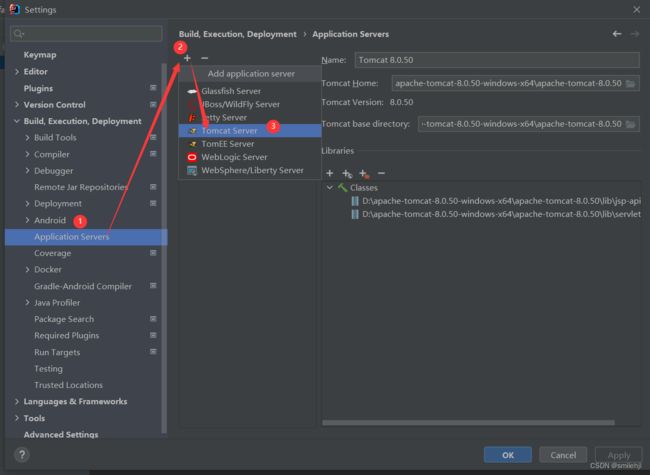Screen dimensions: 650x475
Task: Choose Glassfish Server from popup
Action: tap(250, 91)
